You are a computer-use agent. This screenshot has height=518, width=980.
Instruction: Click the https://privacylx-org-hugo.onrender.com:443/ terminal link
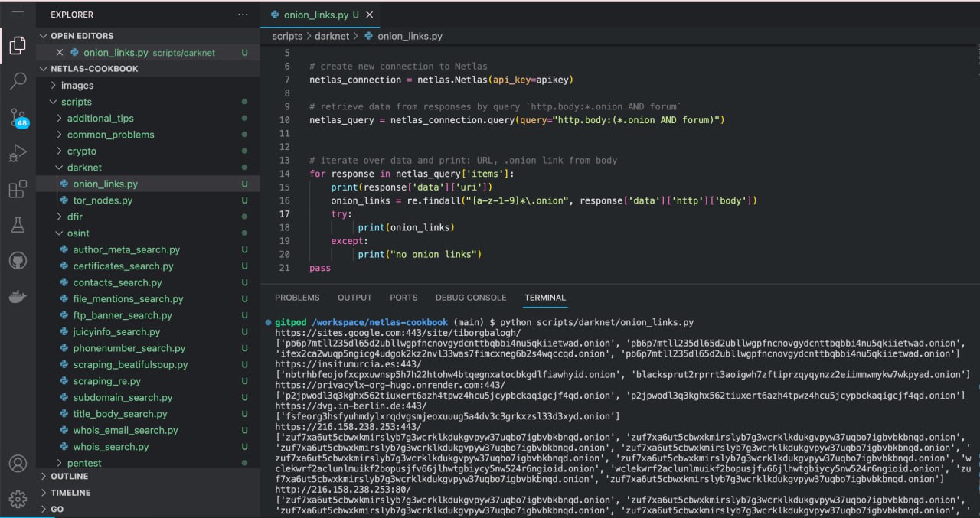(x=390, y=385)
